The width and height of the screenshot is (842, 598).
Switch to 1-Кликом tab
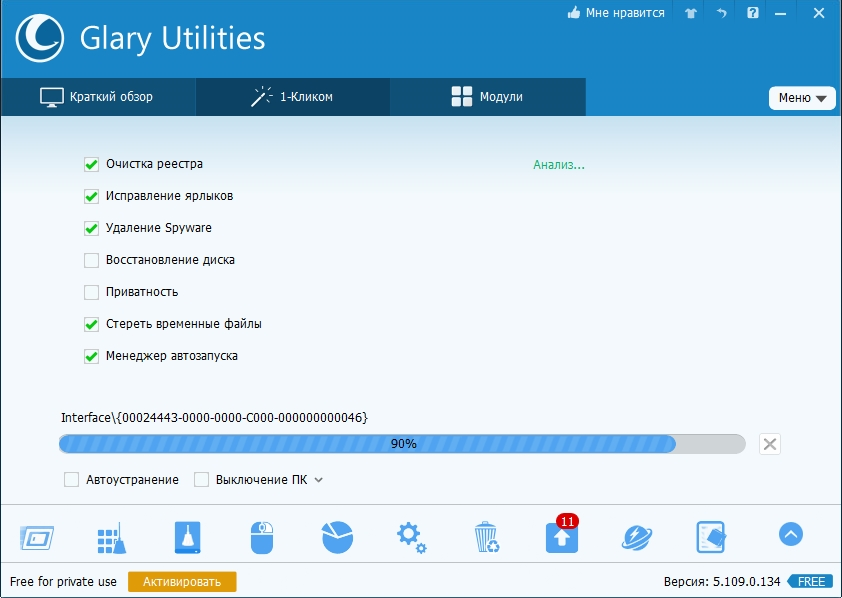coord(293,97)
